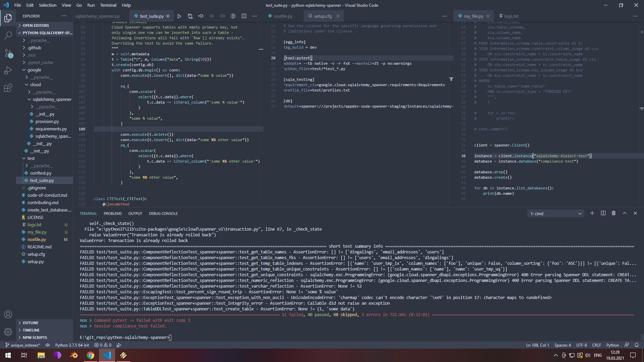Open conftest.py in the explorer

[x=41, y=173]
